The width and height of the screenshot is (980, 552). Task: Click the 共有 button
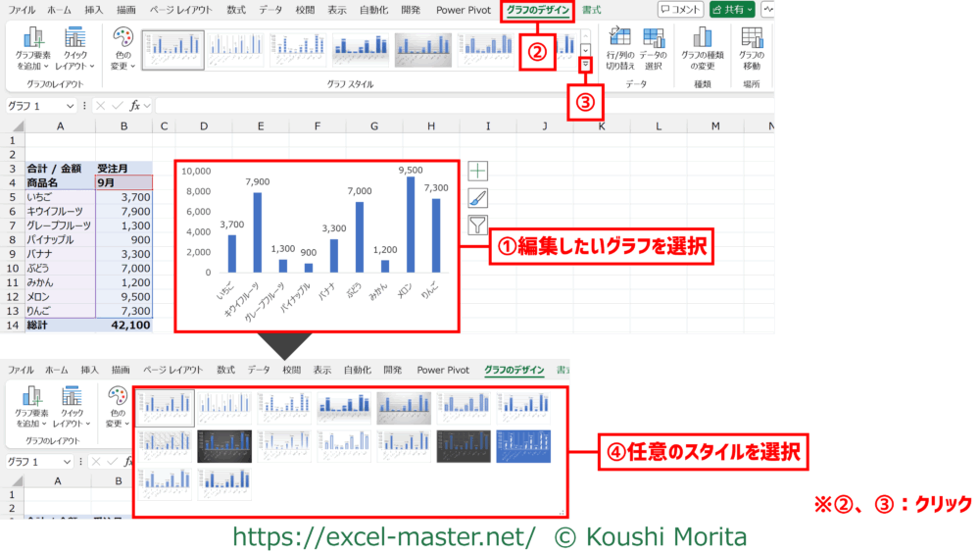click(733, 10)
